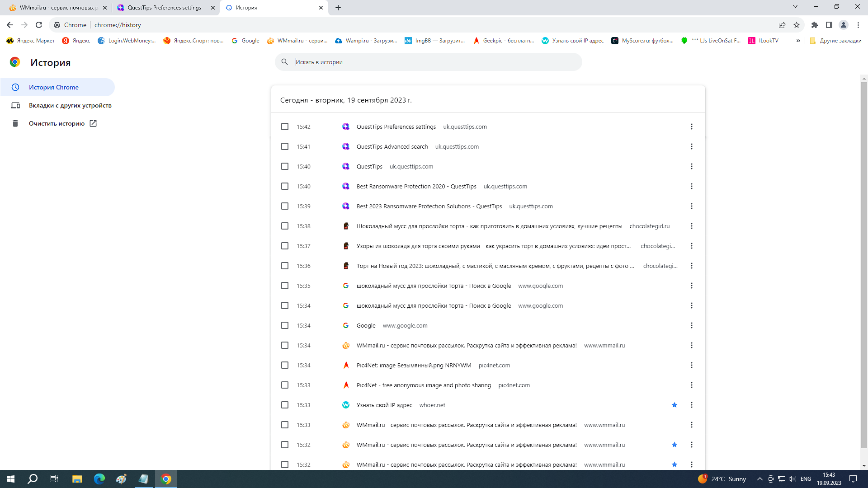Check the Узнать свой IP адрес entry
The height and width of the screenshot is (488, 868).
[285, 405]
